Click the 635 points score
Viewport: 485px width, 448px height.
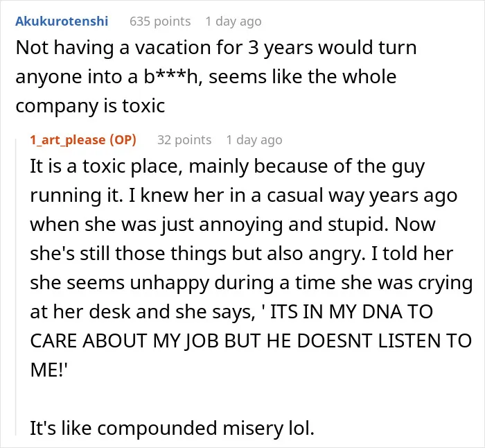[x=160, y=21]
